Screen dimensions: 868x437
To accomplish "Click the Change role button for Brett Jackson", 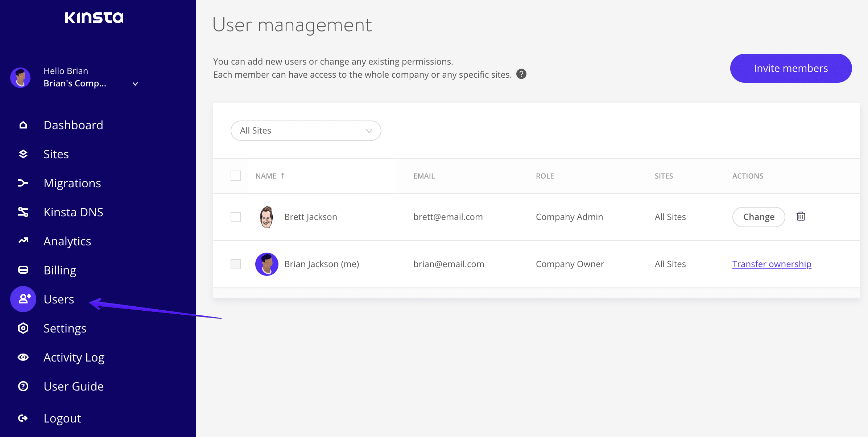I will click(758, 216).
